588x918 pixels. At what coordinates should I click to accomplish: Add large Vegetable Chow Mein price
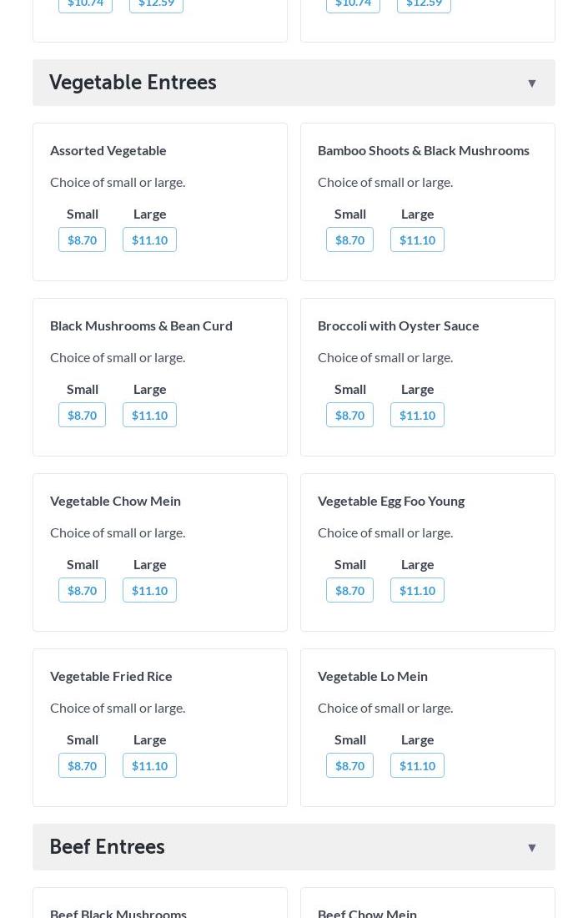click(149, 590)
